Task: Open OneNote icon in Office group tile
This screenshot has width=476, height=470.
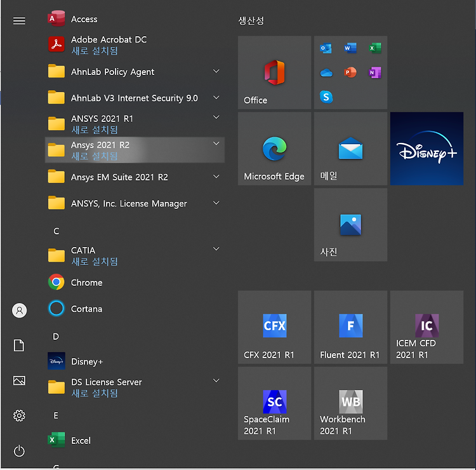Action: click(x=375, y=72)
